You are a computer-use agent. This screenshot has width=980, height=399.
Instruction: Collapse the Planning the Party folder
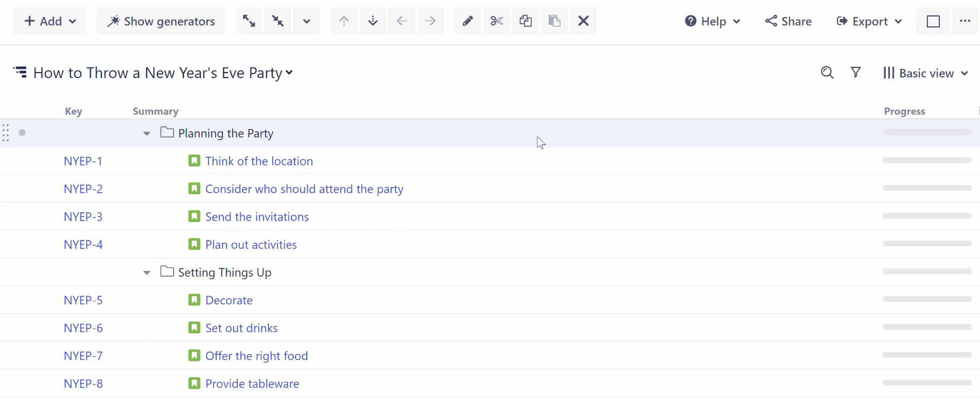147,134
